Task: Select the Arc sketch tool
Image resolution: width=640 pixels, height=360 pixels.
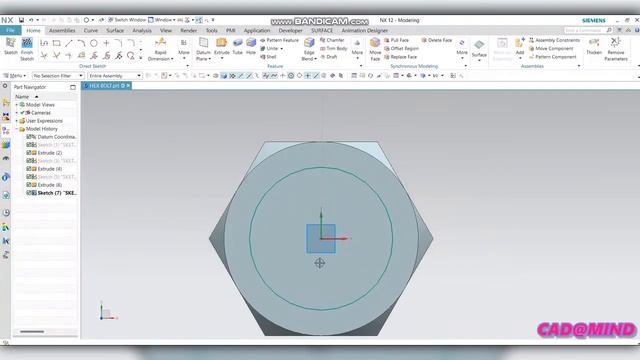Action: pos(81,43)
